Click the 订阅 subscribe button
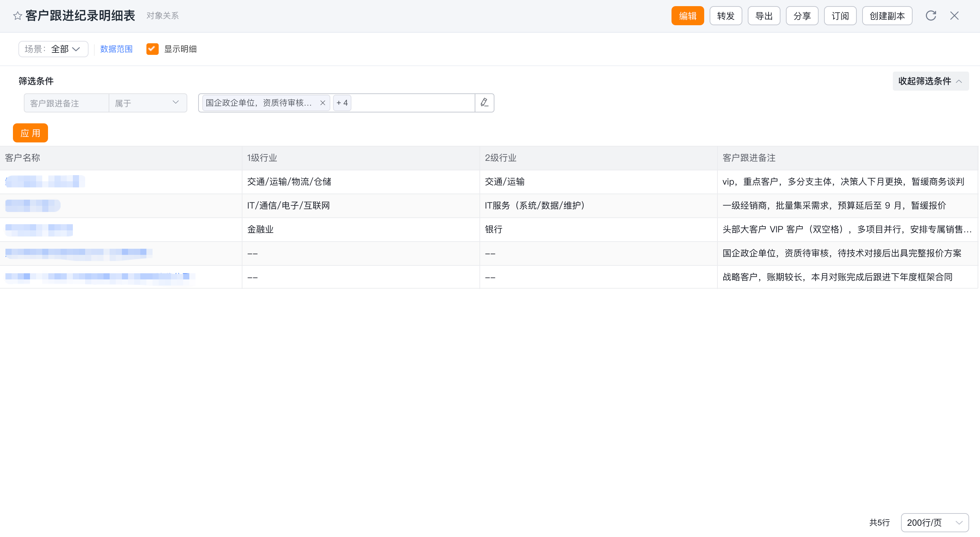The image size is (980, 537). coord(840,16)
